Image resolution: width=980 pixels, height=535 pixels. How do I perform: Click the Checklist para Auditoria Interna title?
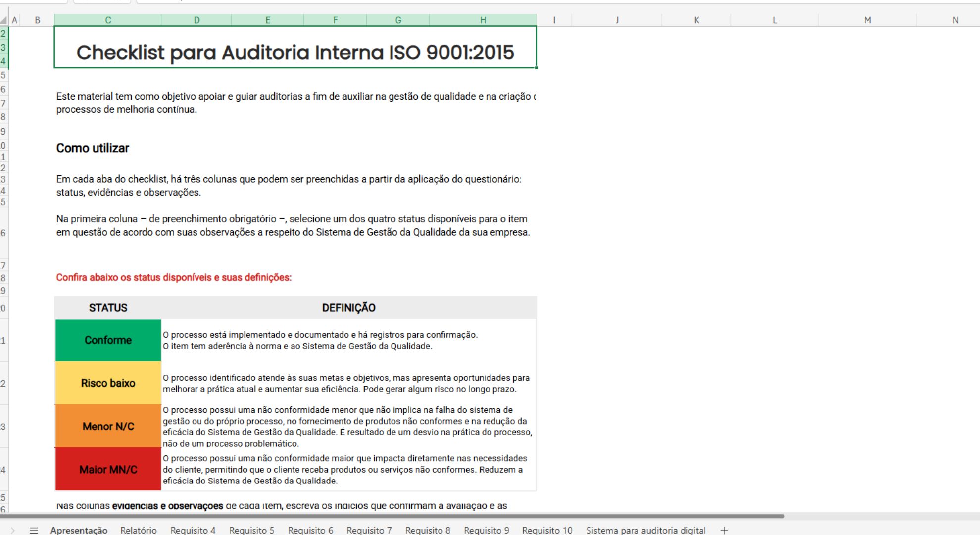[295, 52]
